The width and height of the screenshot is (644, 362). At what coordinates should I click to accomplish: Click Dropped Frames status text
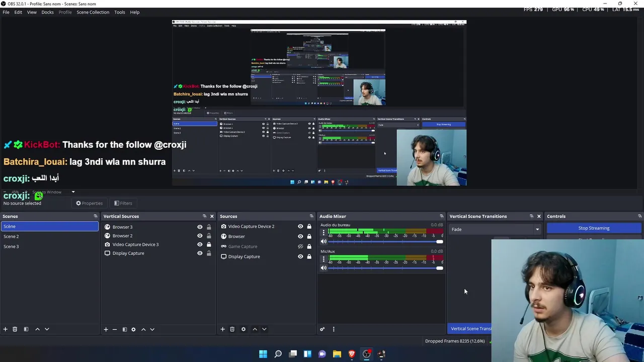click(x=455, y=341)
